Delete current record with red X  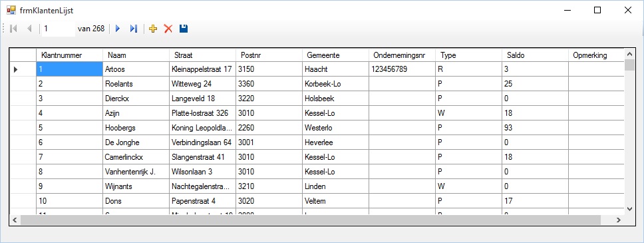point(168,29)
